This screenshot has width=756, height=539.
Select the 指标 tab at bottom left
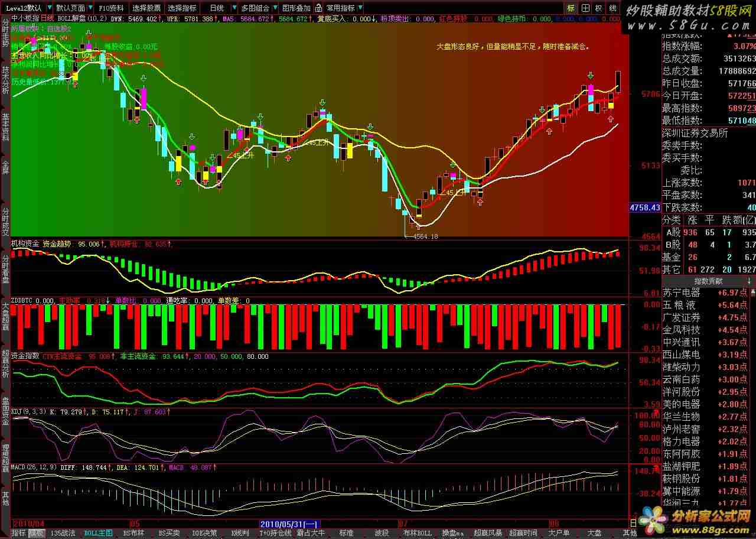pos(19,533)
